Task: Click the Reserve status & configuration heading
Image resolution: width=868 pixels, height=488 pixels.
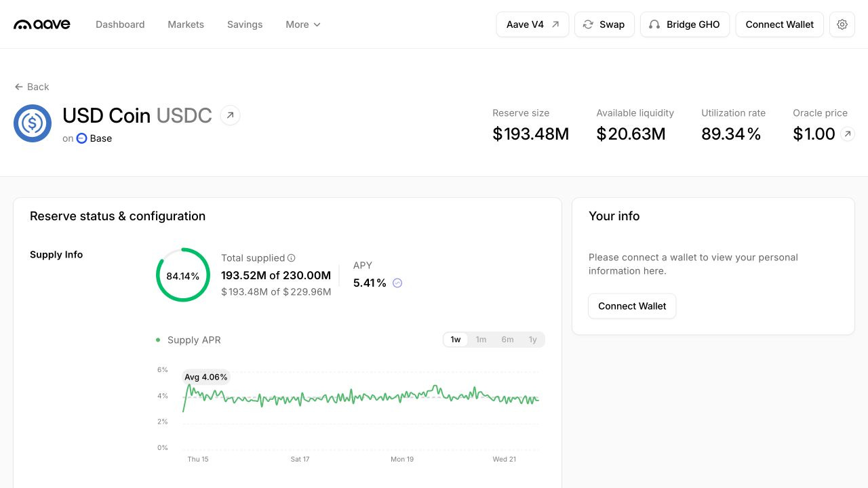Action: pos(118,216)
